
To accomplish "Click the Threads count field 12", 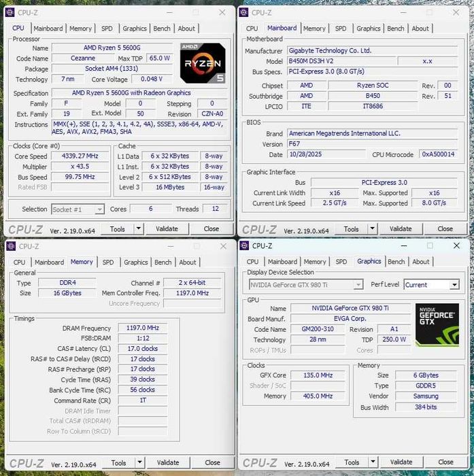I will pos(216,209).
